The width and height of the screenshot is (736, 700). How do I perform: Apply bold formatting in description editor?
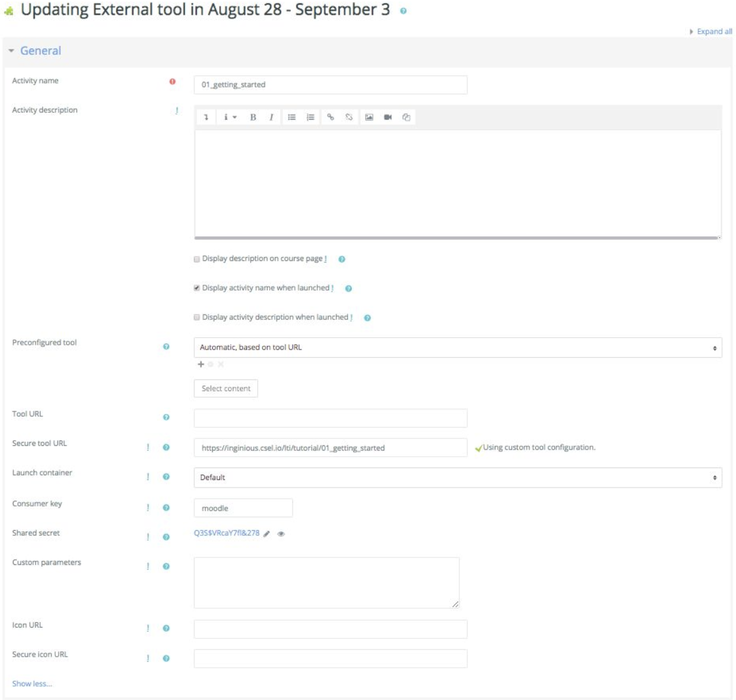[253, 117]
